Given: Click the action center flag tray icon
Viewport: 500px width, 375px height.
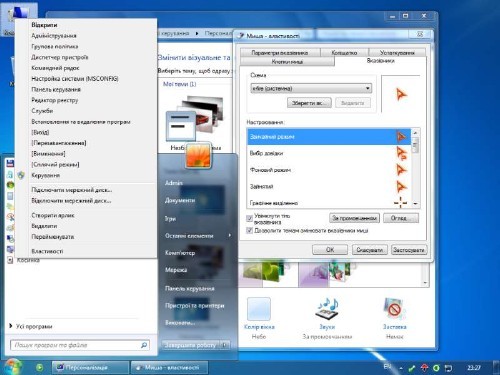Looking at the screenshot, I should coord(448,368).
